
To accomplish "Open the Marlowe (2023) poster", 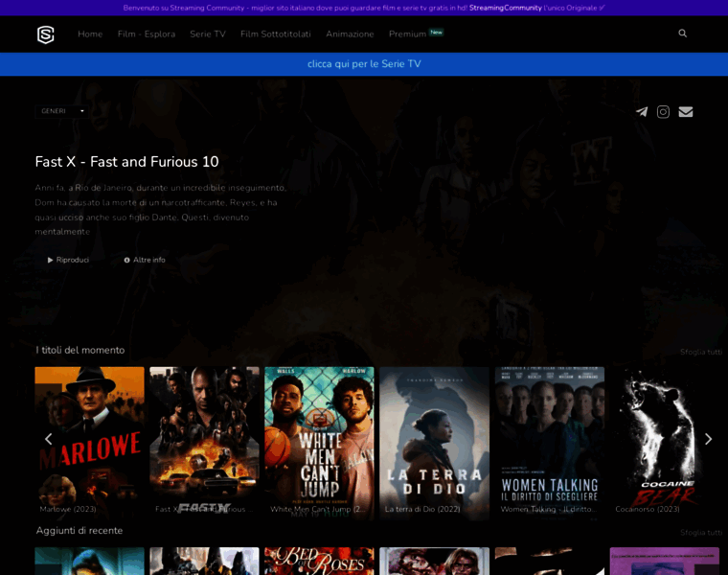I will coord(90,443).
